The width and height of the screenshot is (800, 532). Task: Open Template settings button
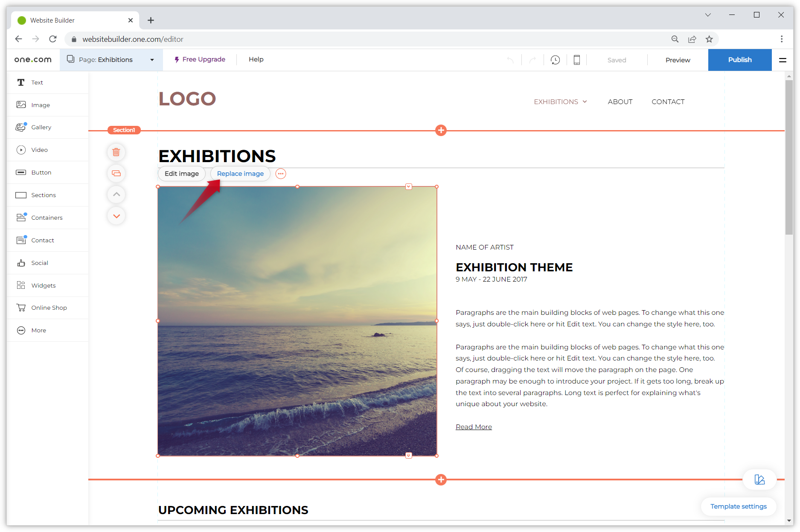738,506
